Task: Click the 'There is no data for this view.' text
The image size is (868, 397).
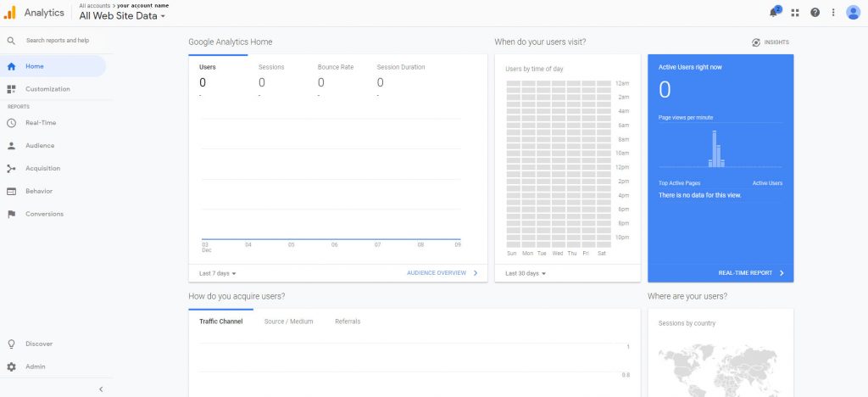Action: [699, 195]
